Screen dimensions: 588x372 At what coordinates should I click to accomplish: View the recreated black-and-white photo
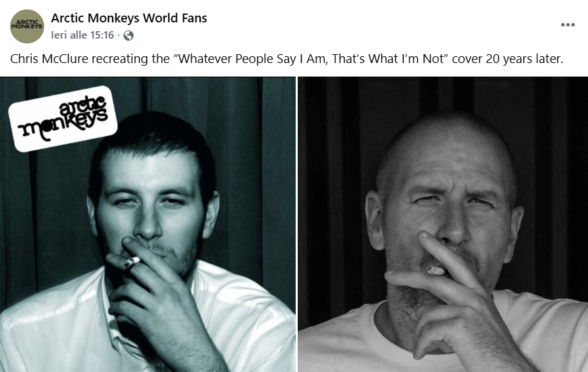click(x=443, y=224)
